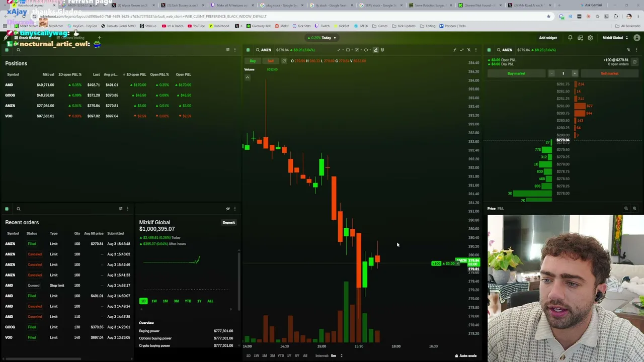Increase order quantity with plus button
The height and width of the screenshot is (362, 644).
575,73
